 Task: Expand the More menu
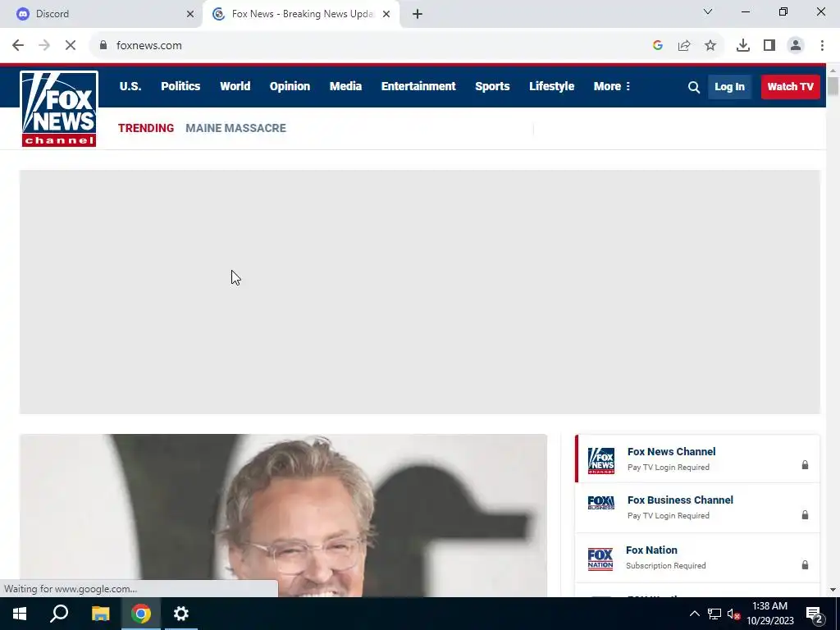[612, 86]
